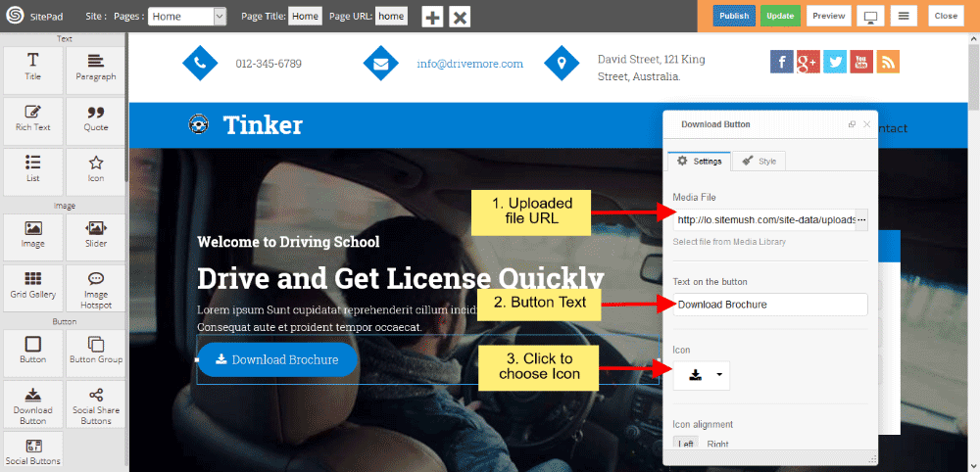
Task: Click the blue Publish button
Action: (734, 16)
